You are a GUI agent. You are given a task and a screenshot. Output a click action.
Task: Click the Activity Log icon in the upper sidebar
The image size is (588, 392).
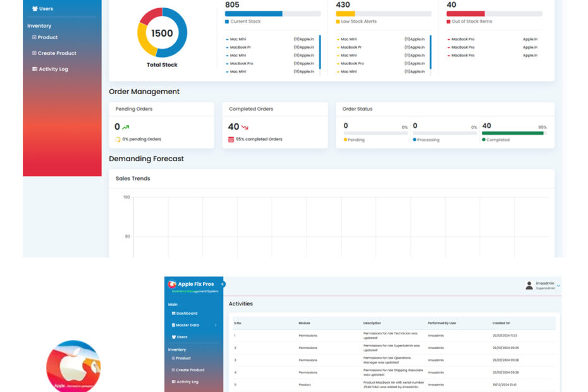(x=35, y=69)
